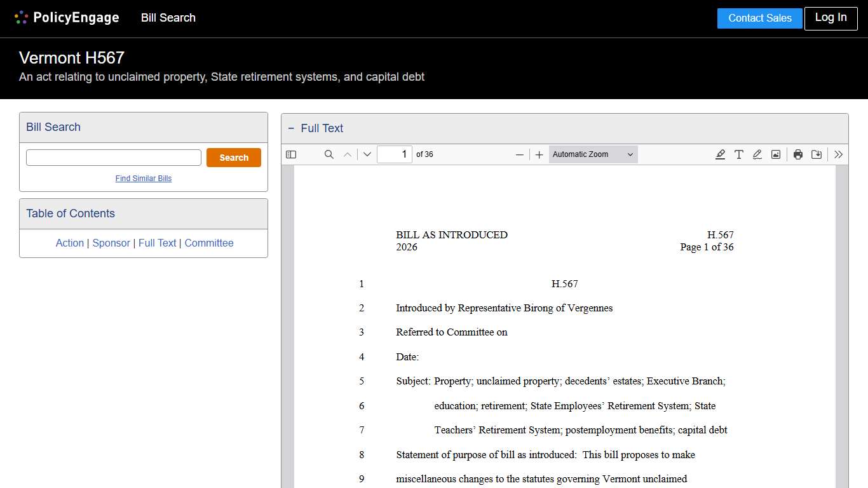Print the bill document

(x=798, y=154)
